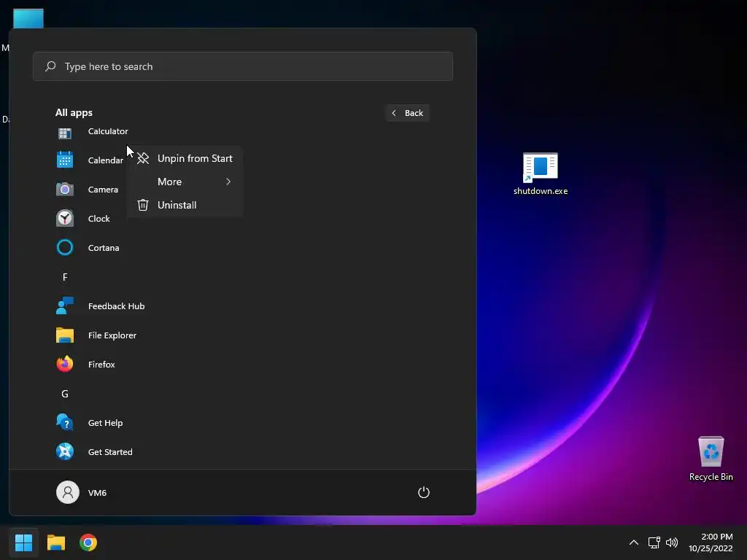The image size is (747, 560).
Task: Go Back to pinned apps
Action: (x=407, y=113)
